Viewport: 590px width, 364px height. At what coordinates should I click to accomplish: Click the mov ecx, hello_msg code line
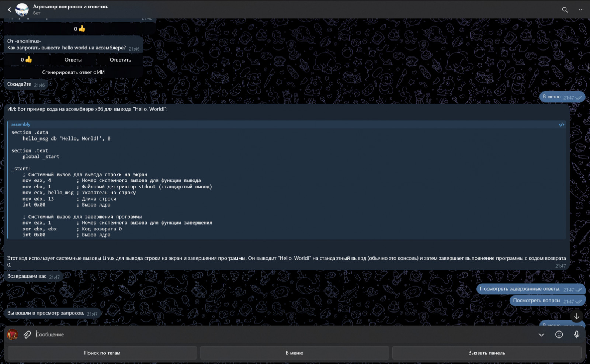click(79, 193)
